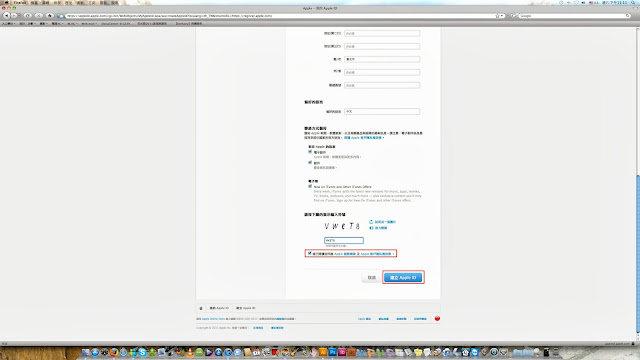640x360 pixels.
Task: Open Skype from the Dock
Action: point(142,352)
